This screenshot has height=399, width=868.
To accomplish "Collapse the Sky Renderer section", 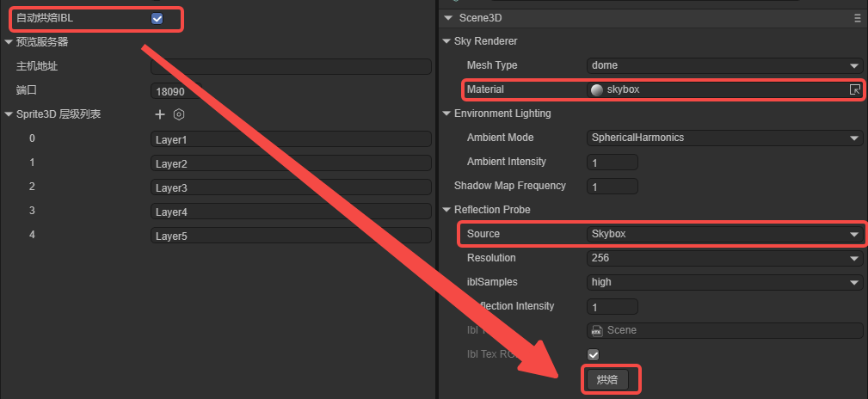I will point(446,41).
